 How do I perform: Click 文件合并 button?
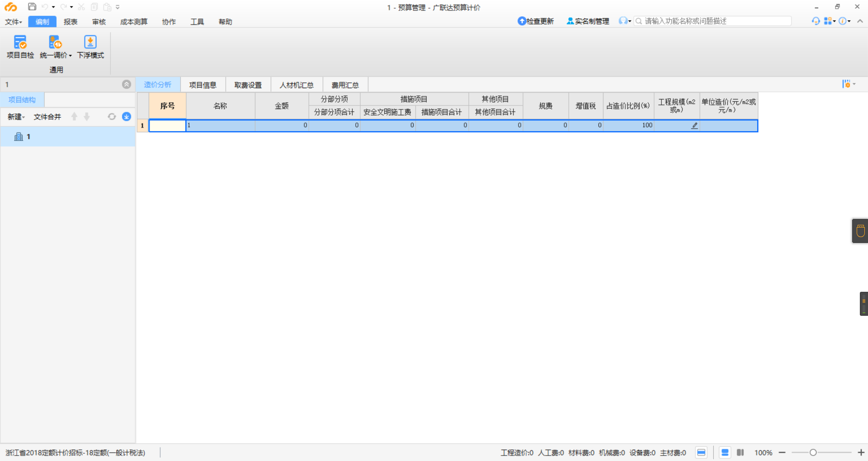pos(47,117)
